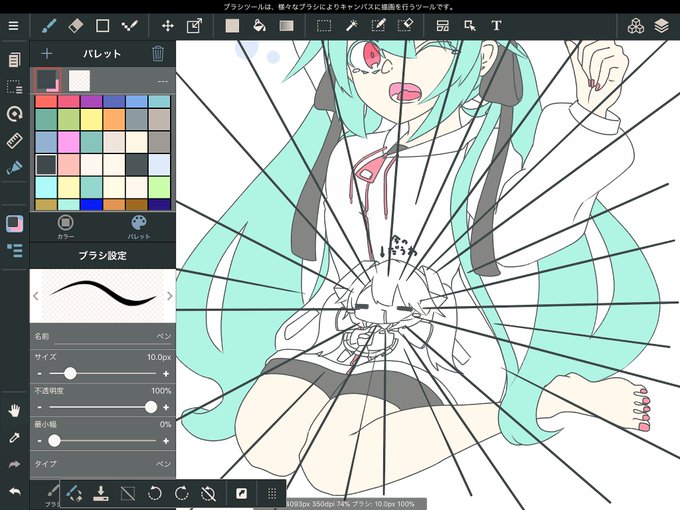Select the dark foreground color box
680x510 pixels.
tap(47, 80)
